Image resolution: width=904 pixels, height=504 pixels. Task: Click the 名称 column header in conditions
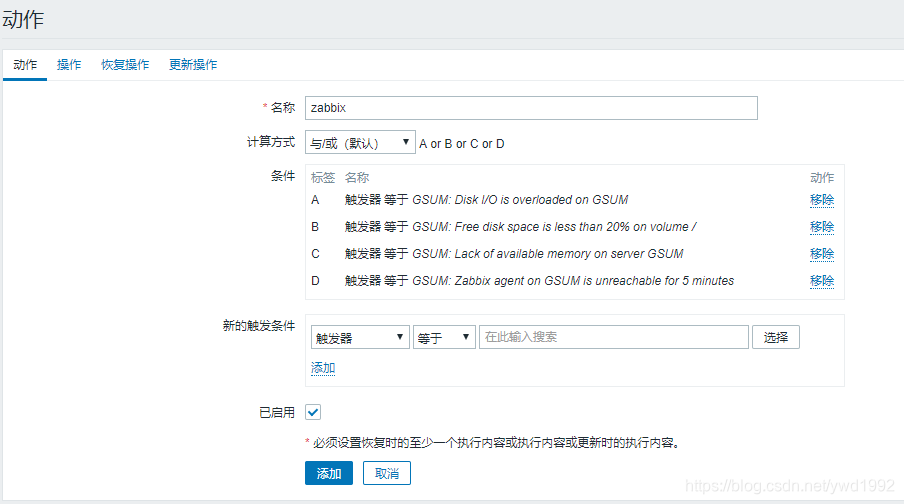(x=357, y=178)
